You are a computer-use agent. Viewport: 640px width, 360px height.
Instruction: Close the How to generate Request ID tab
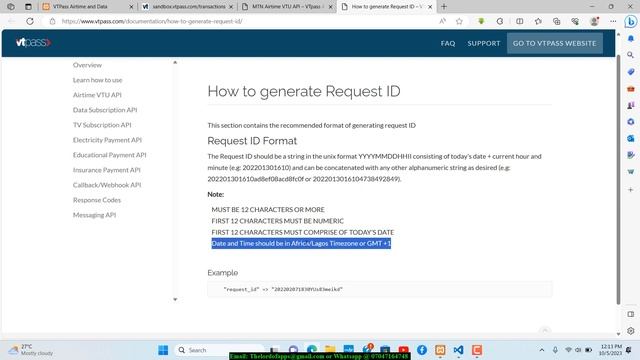pos(430,7)
